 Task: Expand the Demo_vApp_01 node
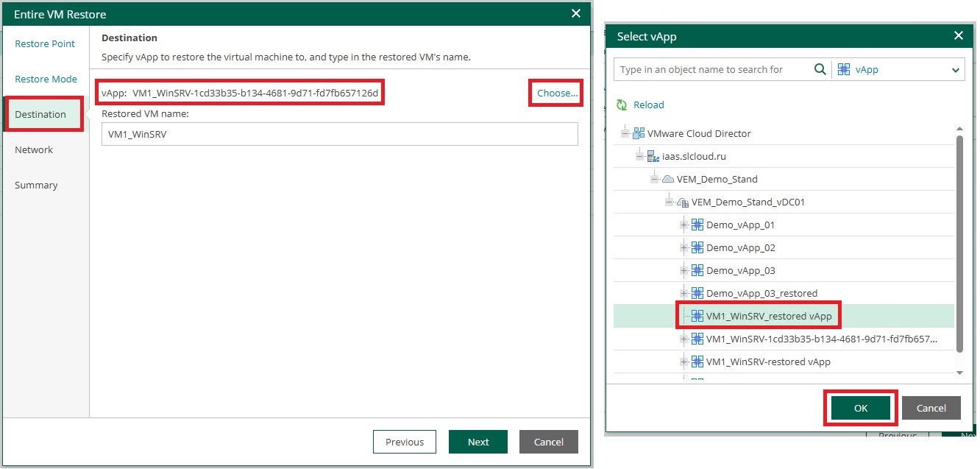tap(684, 225)
